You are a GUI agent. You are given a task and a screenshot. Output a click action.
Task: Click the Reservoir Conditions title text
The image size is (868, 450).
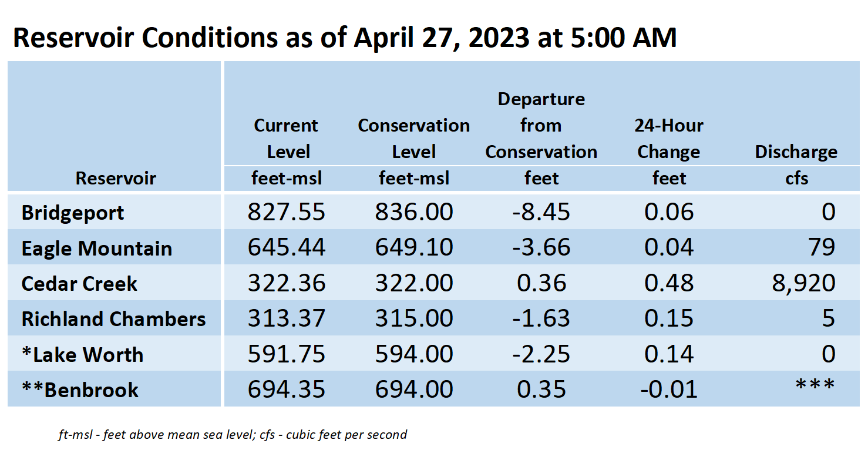tap(345, 37)
